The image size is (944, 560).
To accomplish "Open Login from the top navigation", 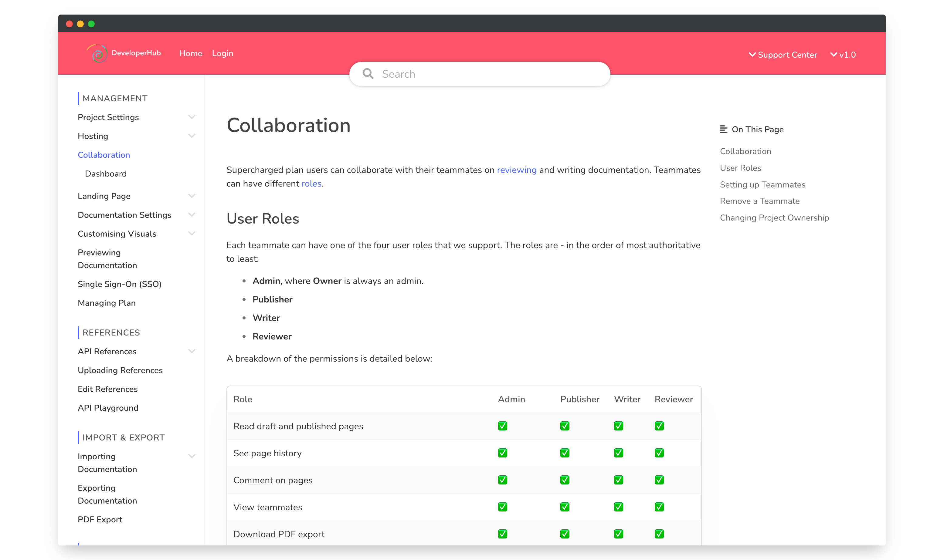I will point(222,53).
